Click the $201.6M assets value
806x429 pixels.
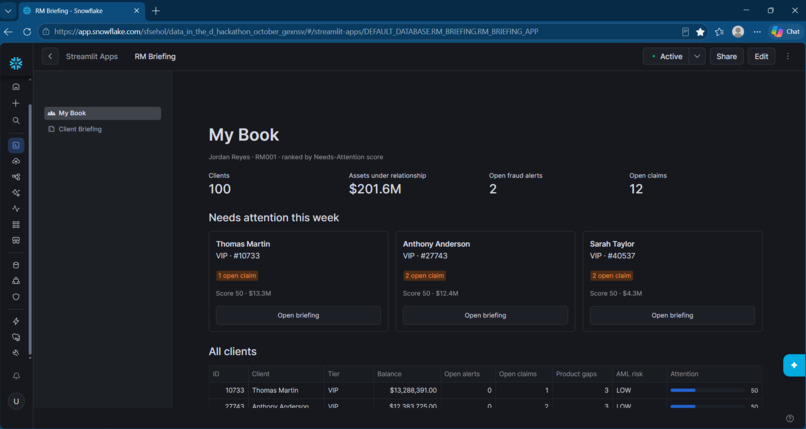[x=375, y=189]
